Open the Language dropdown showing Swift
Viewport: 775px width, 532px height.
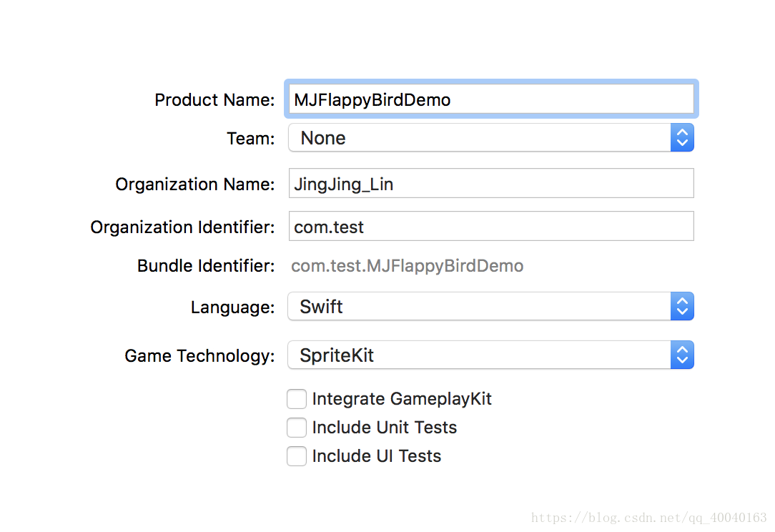491,306
